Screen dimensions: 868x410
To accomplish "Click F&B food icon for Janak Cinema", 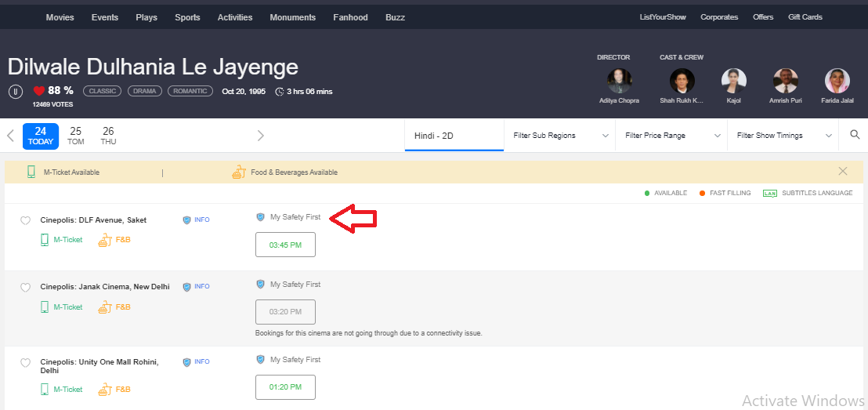I will pyautogui.click(x=105, y=307).
